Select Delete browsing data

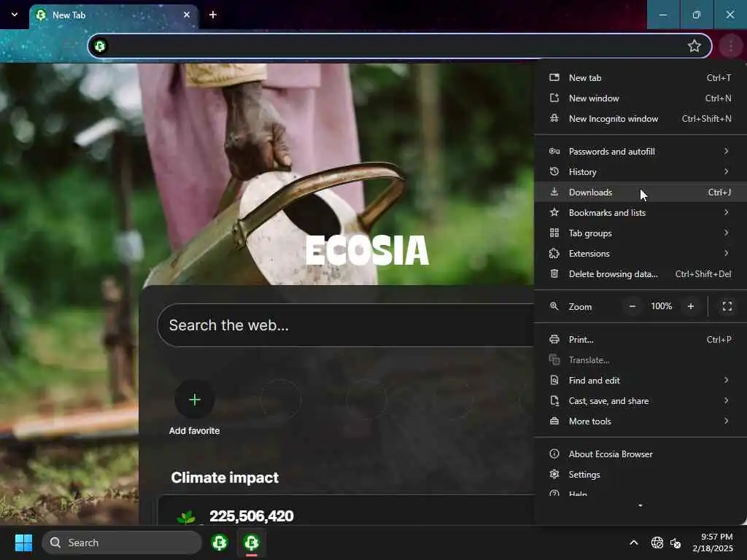tap(640, 274)
